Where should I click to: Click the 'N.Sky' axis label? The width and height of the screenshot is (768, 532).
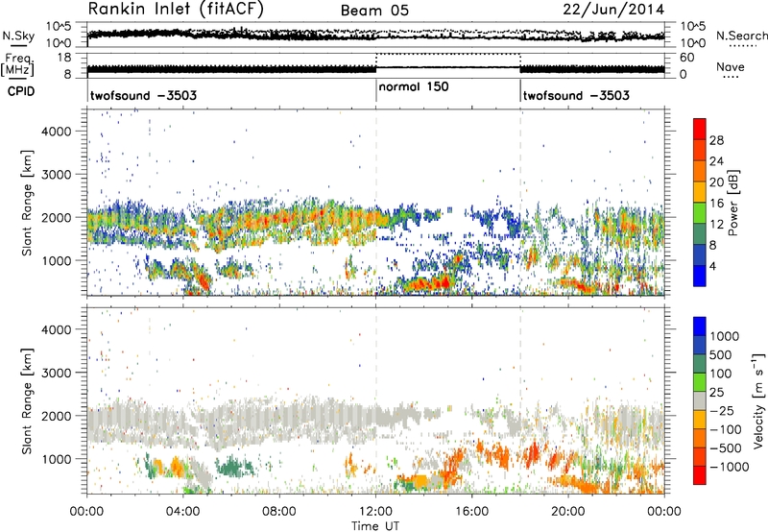tap(18, 36)
